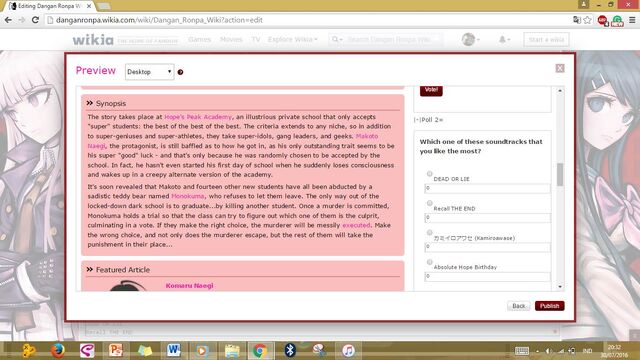Open media player icon in taskbar
The image size is (640, 360).
pos(202,351)
